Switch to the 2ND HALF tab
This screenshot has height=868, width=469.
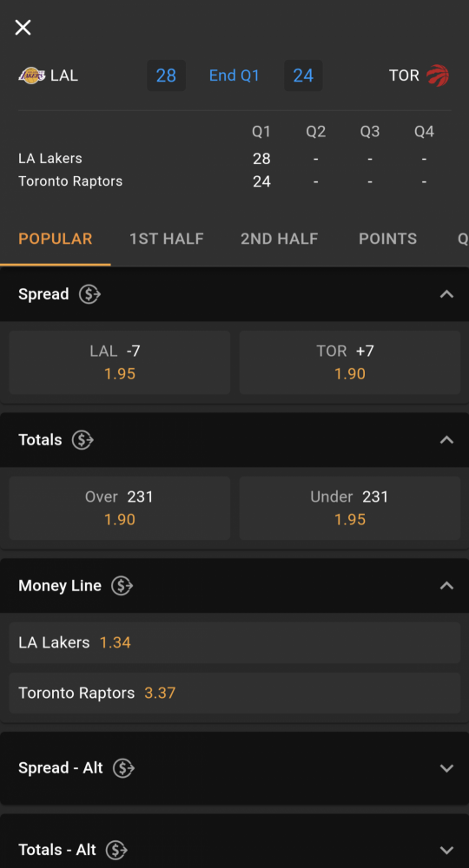(x=279, y=239)
